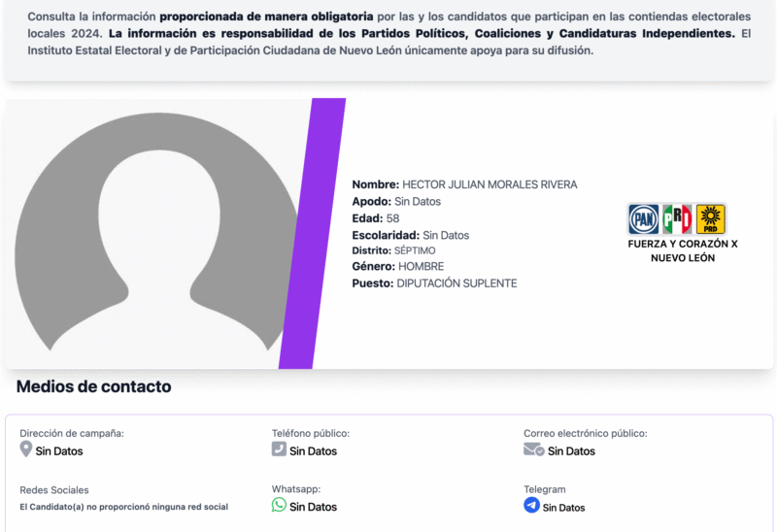Click the location pin icon under Dirección de campaña
Image resolution: width=777 pixels, height=532 pixels.
26,449
